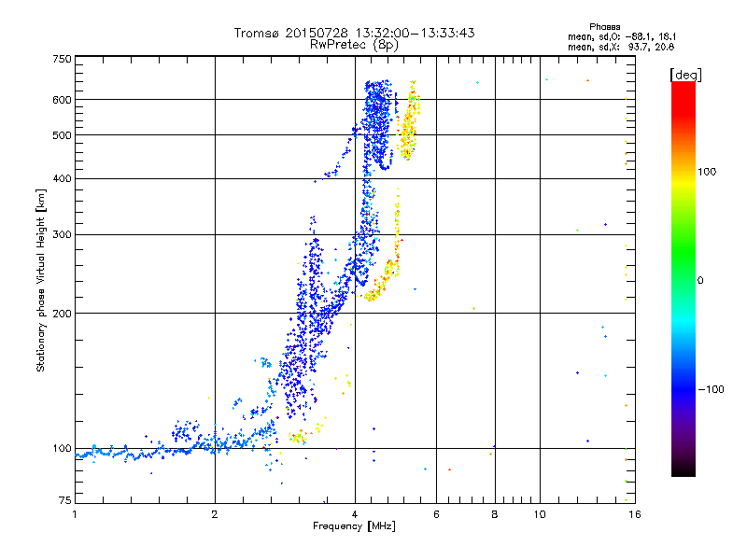
Task: Click the x-axis label '16'
Action: 635,514
